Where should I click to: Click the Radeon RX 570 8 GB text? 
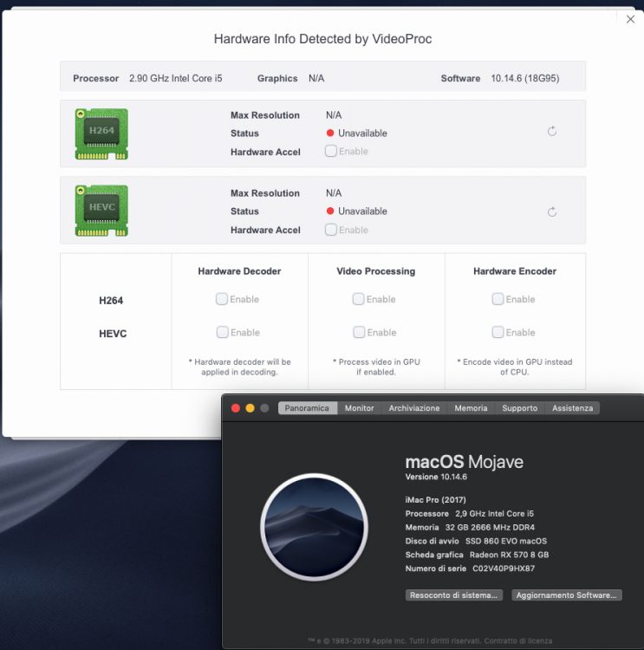pos(510,555)
